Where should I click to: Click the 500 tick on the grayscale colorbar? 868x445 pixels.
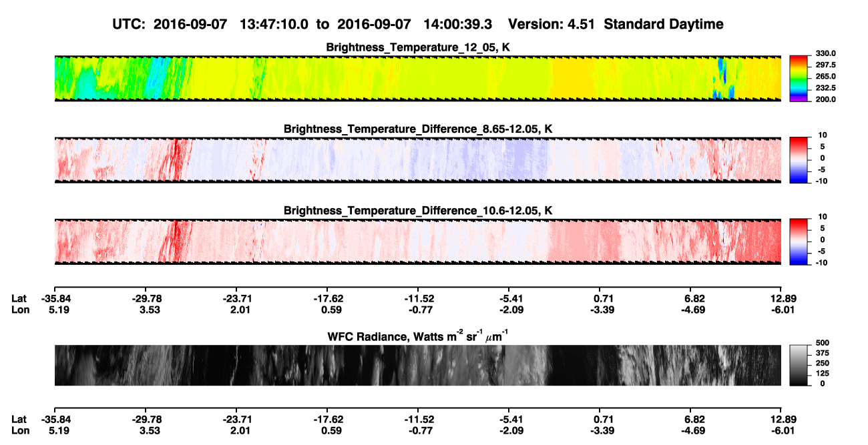(822, 343)
